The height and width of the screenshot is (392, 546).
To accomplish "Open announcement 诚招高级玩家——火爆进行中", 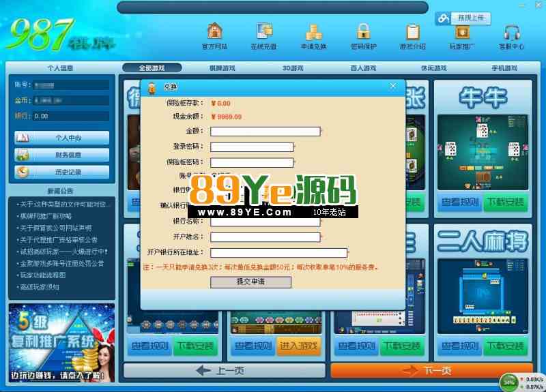I will point(63,252).
